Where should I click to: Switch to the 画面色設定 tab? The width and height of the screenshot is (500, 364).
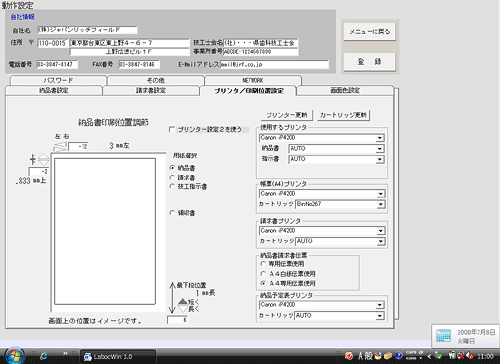click(x=345, y=90)
